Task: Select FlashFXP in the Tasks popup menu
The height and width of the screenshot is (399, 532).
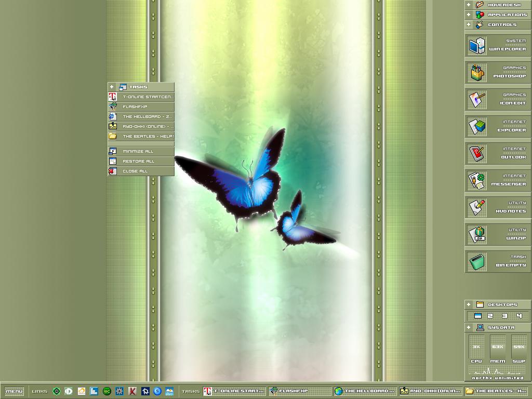Action: (x=141, y=107)
